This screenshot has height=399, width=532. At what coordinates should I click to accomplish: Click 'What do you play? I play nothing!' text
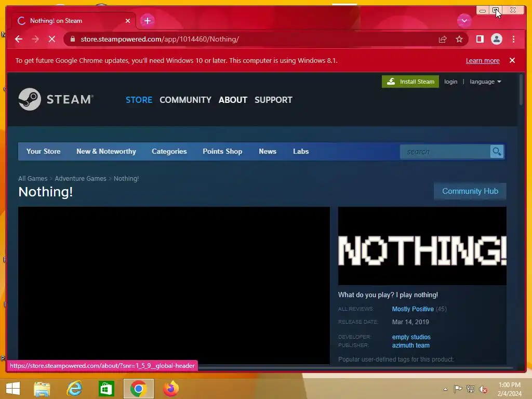click(x=388, y=295)
